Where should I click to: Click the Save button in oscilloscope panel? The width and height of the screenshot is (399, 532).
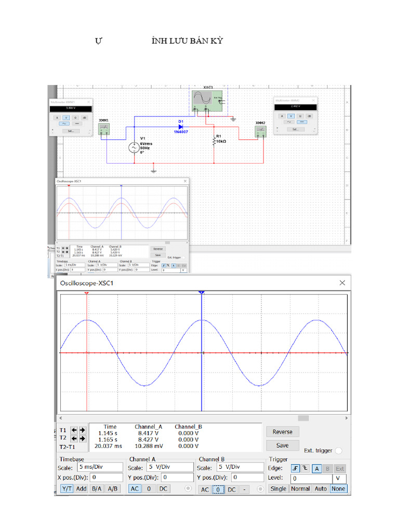pos(282,445)
